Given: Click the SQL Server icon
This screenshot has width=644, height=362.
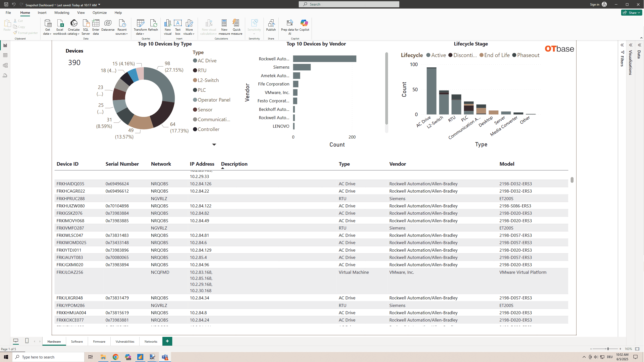Looking at the screenshot, I should (86, 27).
